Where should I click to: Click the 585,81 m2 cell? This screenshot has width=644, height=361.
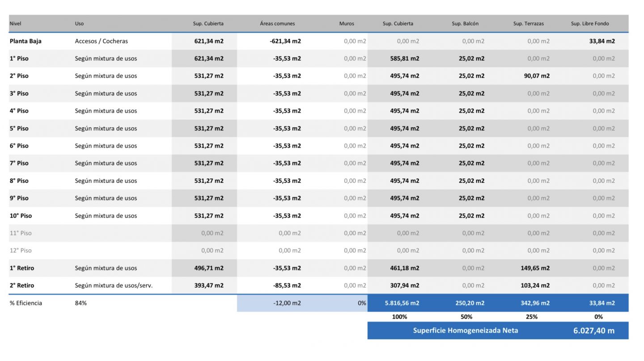[404, 59]
